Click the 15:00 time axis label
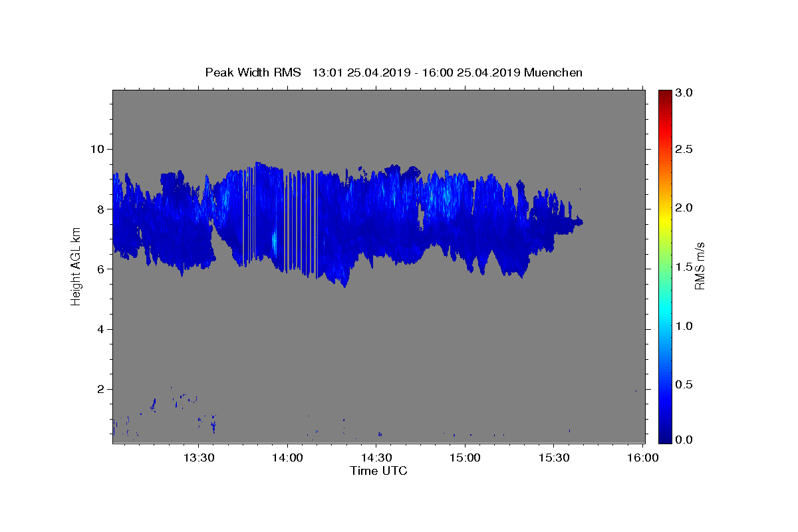 pos(465,458)
